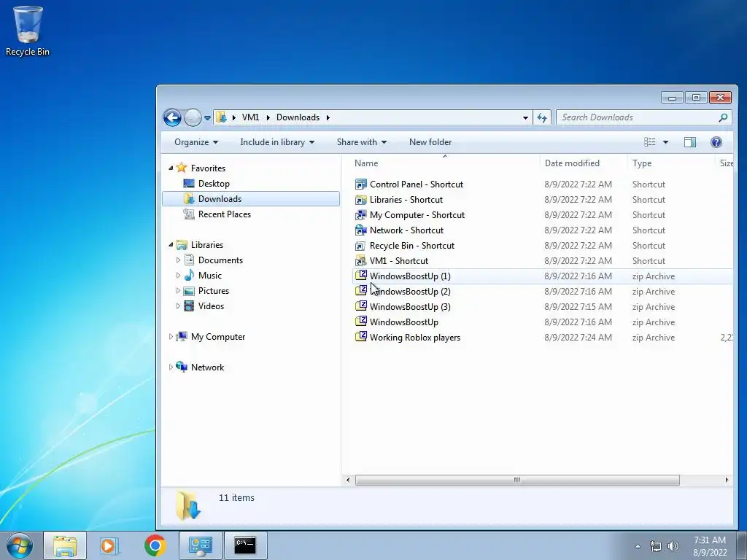Click the search magnifier icon
This screenshot has width=747, height=560.
(723, 117)
